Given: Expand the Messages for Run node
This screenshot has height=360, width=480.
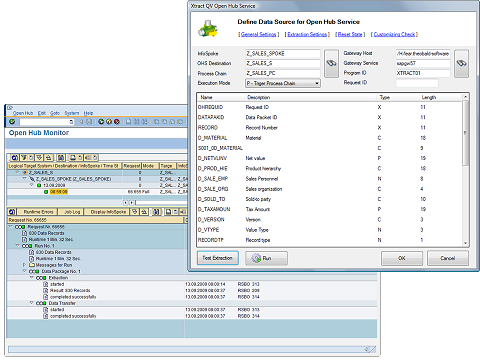Looking at the screenshot, I should 24,265.
